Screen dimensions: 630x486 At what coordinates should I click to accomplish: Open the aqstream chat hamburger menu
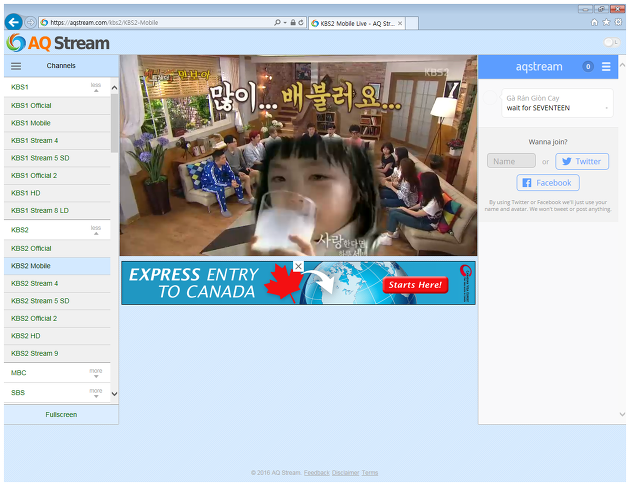click(606, 67)
